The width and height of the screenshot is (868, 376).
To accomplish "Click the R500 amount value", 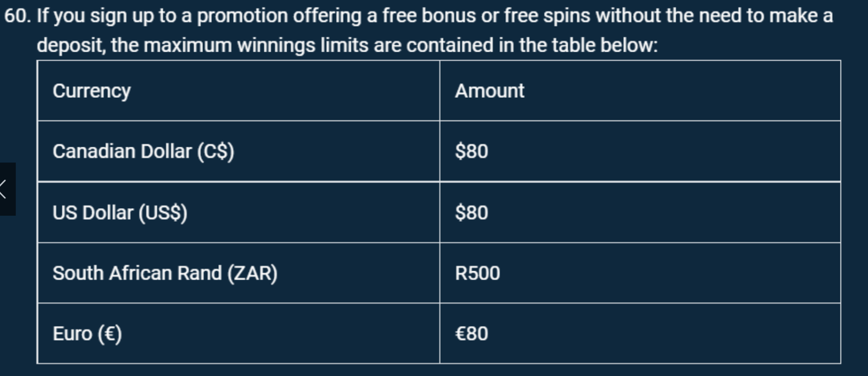I will coord(477,273).
